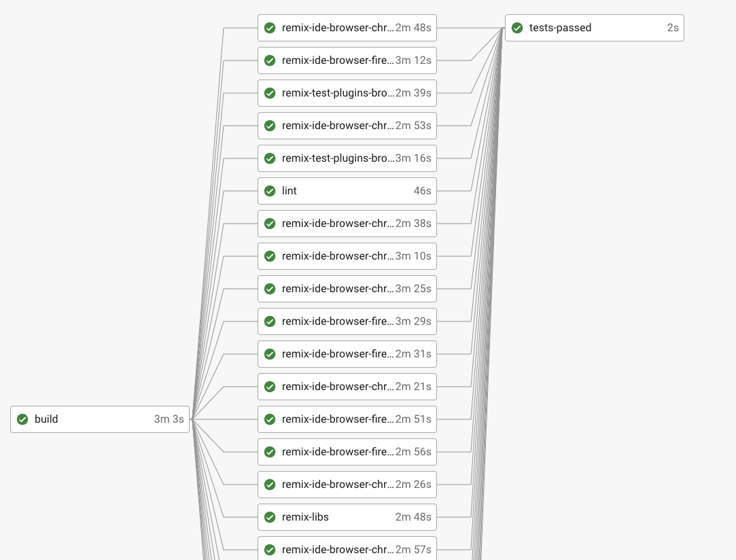Open remix-ide-browser-fire job lasting 2m 31s

pyautogui.click(x=347, y=354)
